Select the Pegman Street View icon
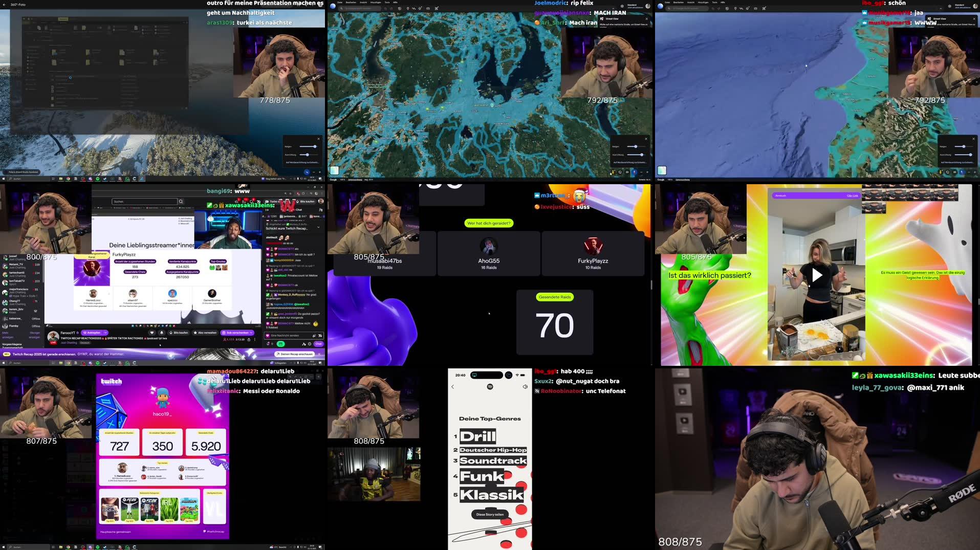980x550 pixels. (613, 172)
